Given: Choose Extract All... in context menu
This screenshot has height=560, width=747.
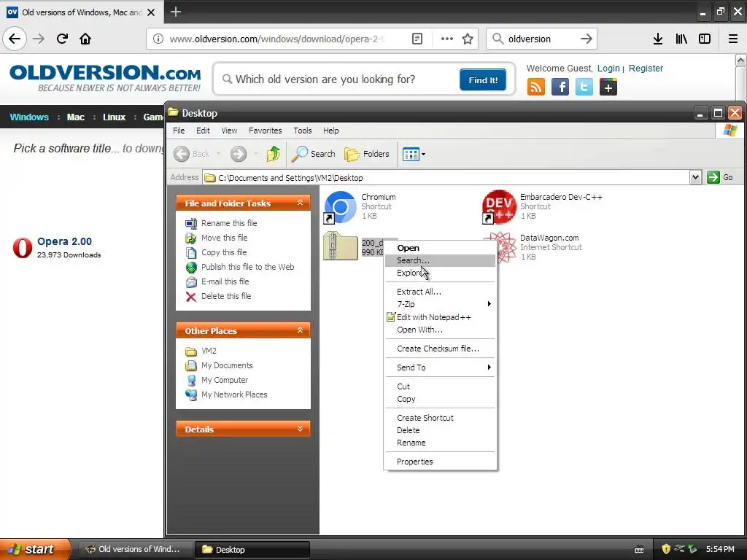Looking at the screenshot, I should coord(440,292).
